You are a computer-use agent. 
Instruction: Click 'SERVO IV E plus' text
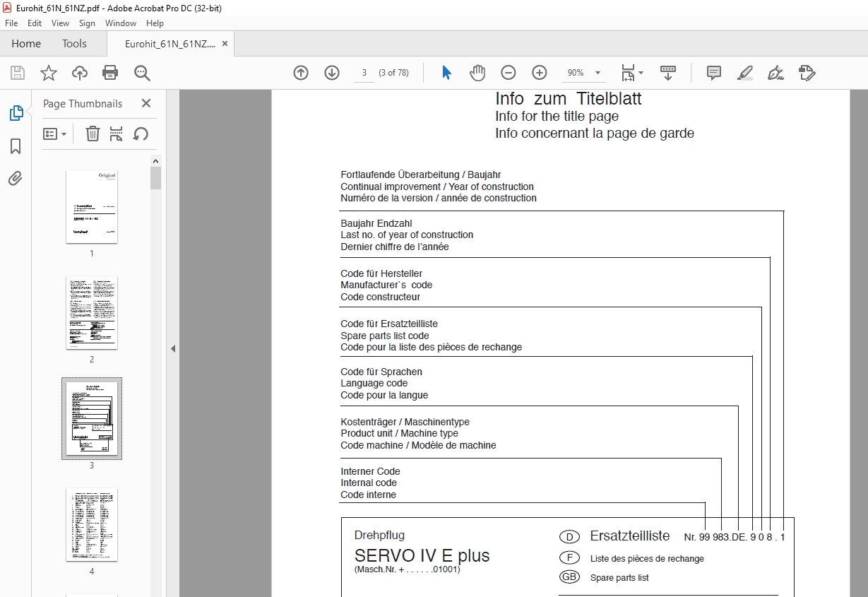coord(422,555)
